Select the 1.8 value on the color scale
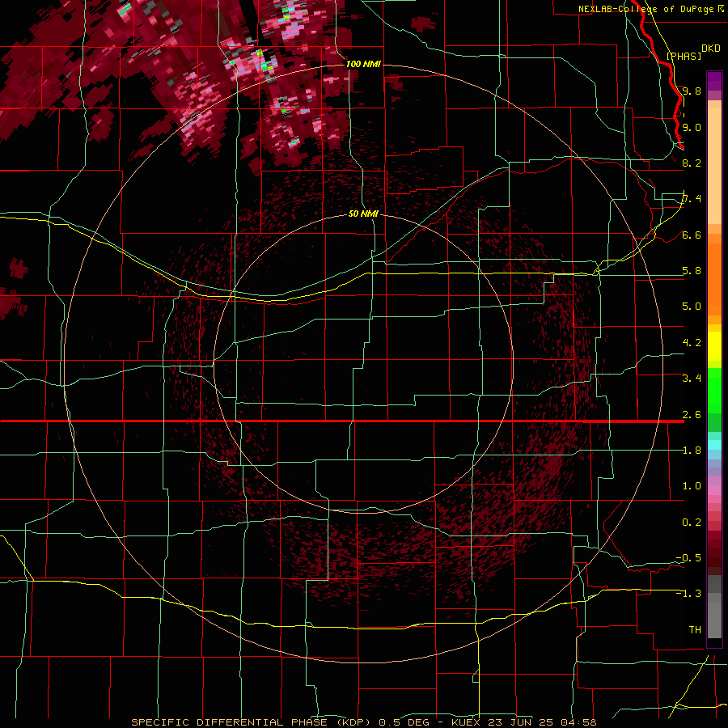This screenshot has width=728, height=728. click(692, 451)
